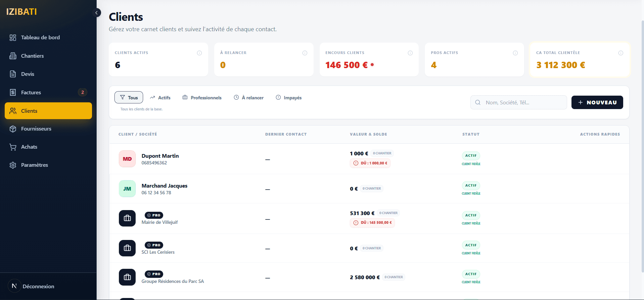Collapse the sidebar with the chevron button
This screenshot has width=644, height=300.
96,13
